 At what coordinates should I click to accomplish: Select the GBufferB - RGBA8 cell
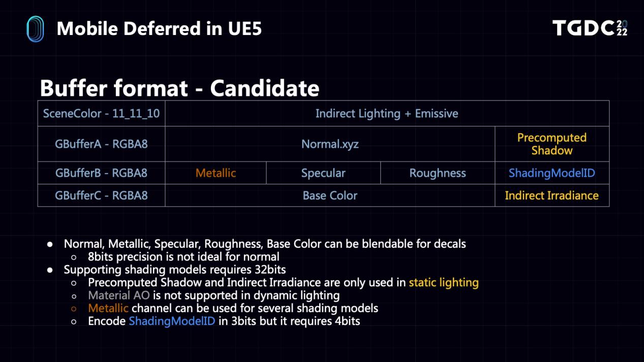tap(102, 173)
